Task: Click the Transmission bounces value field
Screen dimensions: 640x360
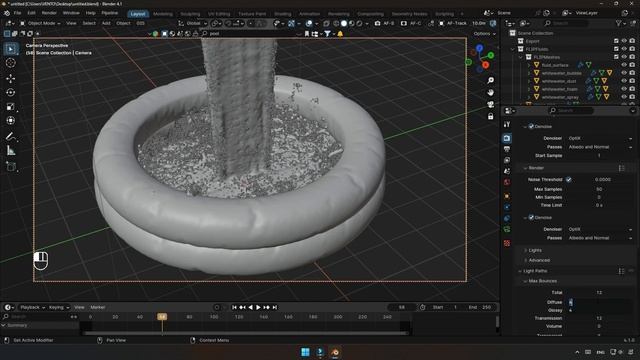Action: pos(600,318)
